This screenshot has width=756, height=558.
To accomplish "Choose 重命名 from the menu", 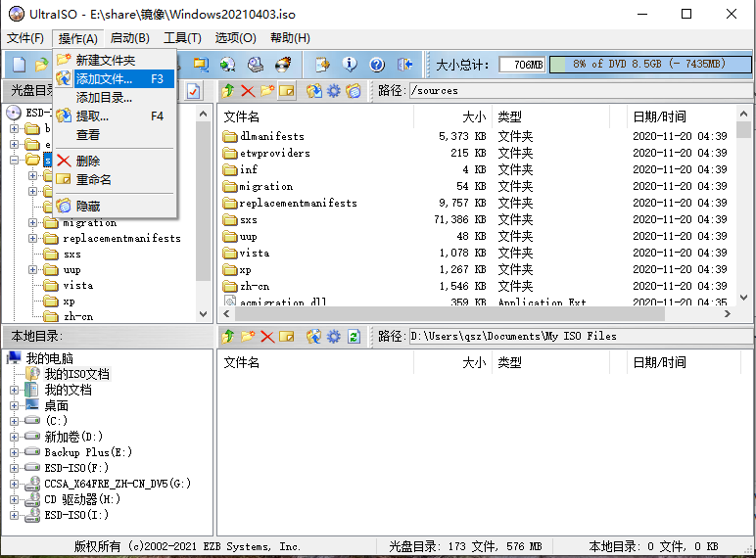I will [x=115, y=180].
